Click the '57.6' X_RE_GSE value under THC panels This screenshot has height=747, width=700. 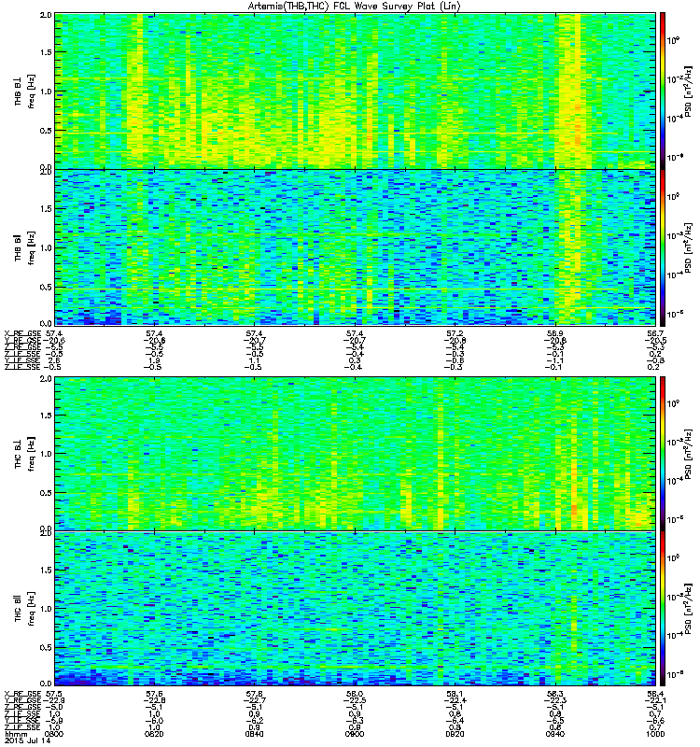[x=154, y=694]
